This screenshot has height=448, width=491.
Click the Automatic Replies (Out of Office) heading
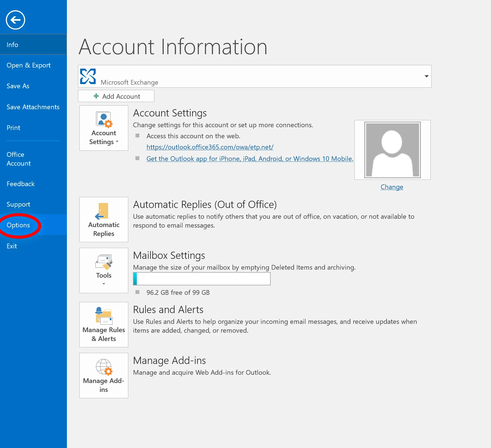tap(205, 205)
